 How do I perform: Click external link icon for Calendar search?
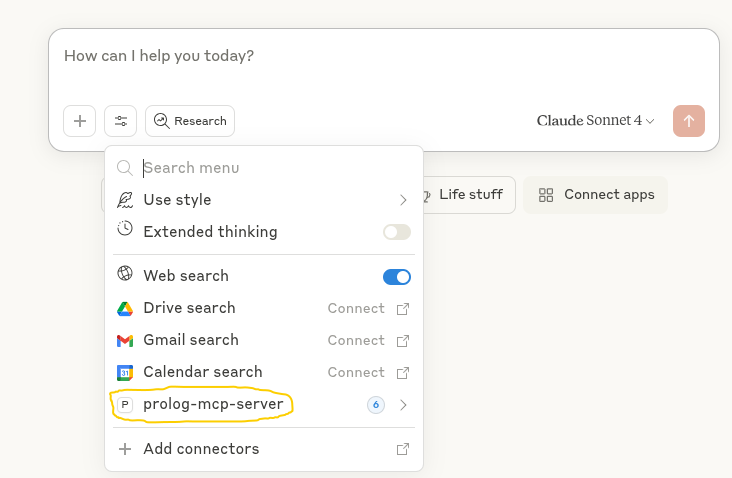pos(403,373)
